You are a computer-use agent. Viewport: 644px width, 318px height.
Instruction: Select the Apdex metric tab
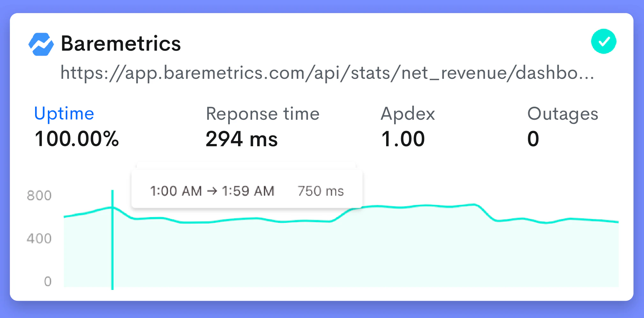(408, 114)
